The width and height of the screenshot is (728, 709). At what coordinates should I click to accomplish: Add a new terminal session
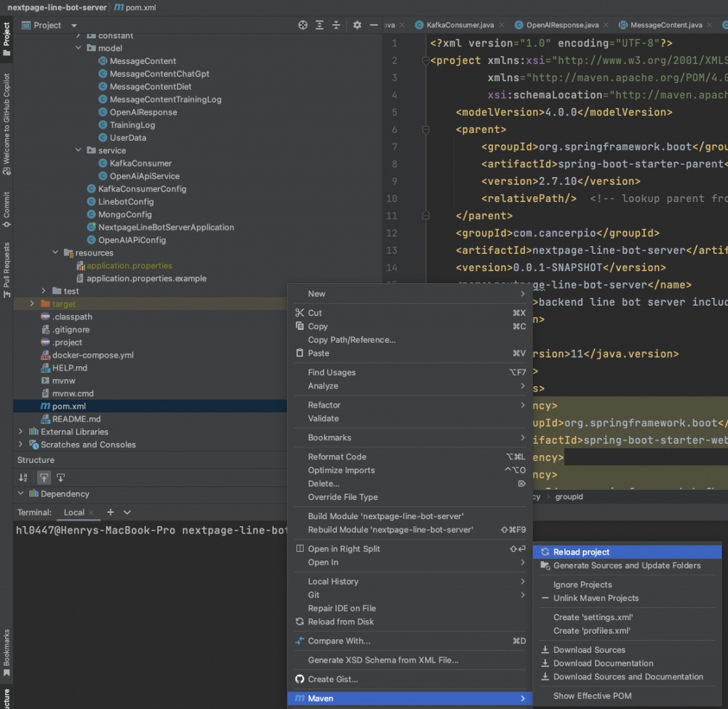[110, 512]
